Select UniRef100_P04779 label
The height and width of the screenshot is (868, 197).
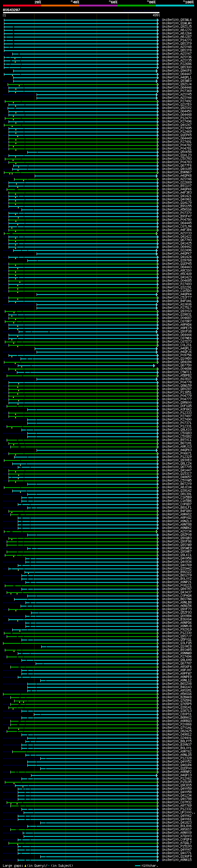point(176,396)
